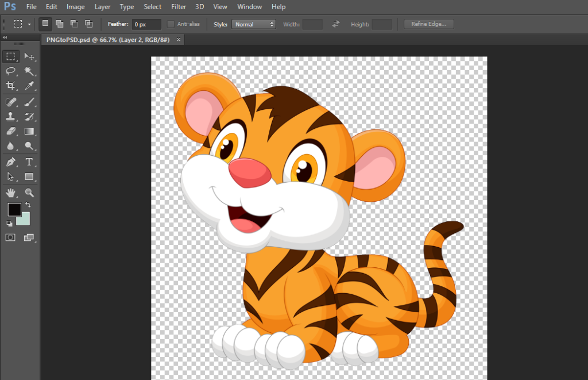Toggle Quick Mask mode

10,237
